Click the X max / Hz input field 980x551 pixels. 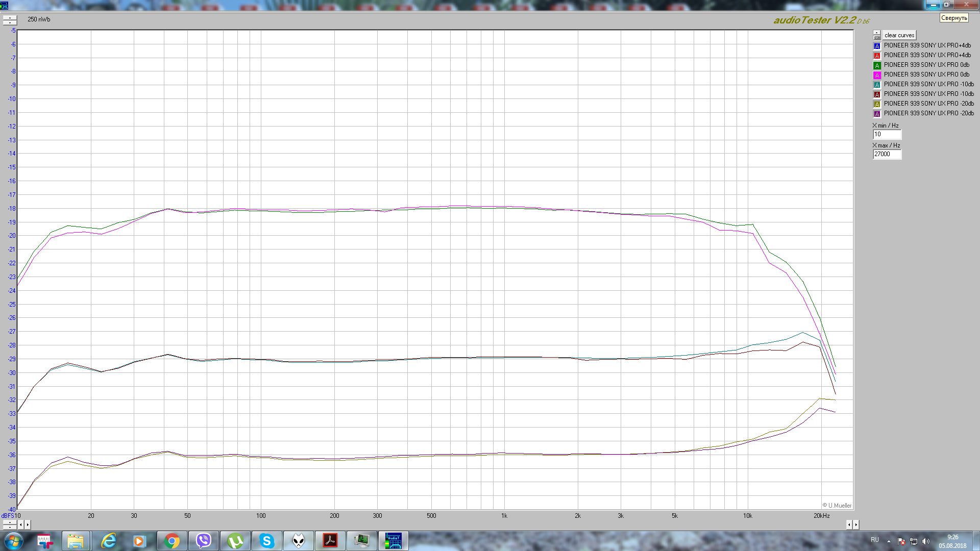[887, 154]
